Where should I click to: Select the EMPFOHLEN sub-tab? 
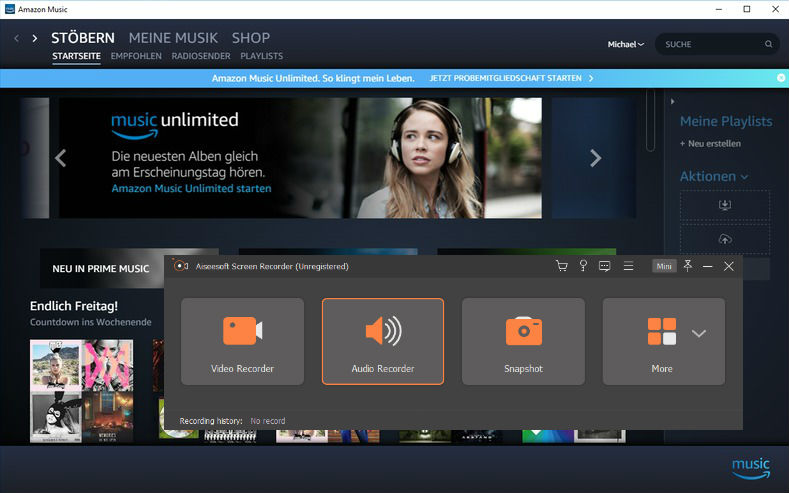(x=136, y=56)
